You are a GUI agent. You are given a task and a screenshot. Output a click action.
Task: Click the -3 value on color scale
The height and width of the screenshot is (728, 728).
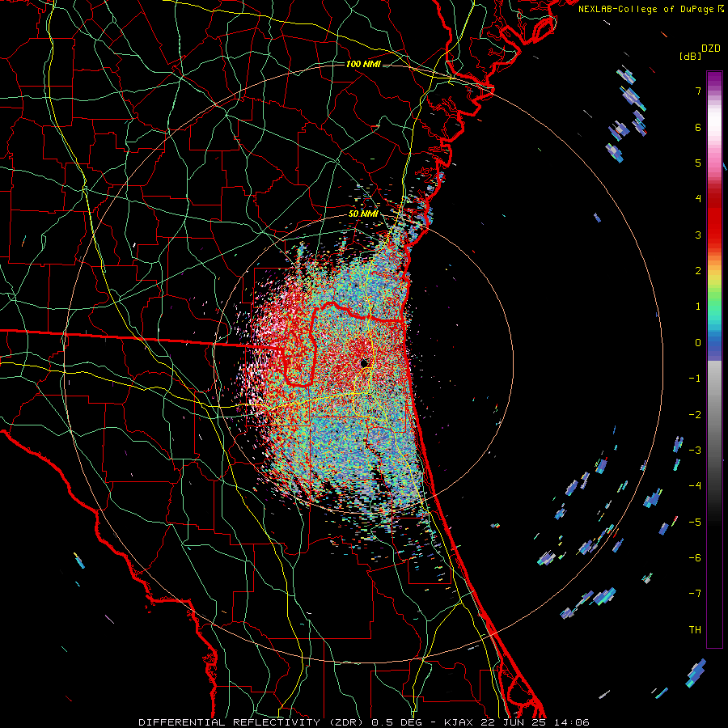coord(695,450)
